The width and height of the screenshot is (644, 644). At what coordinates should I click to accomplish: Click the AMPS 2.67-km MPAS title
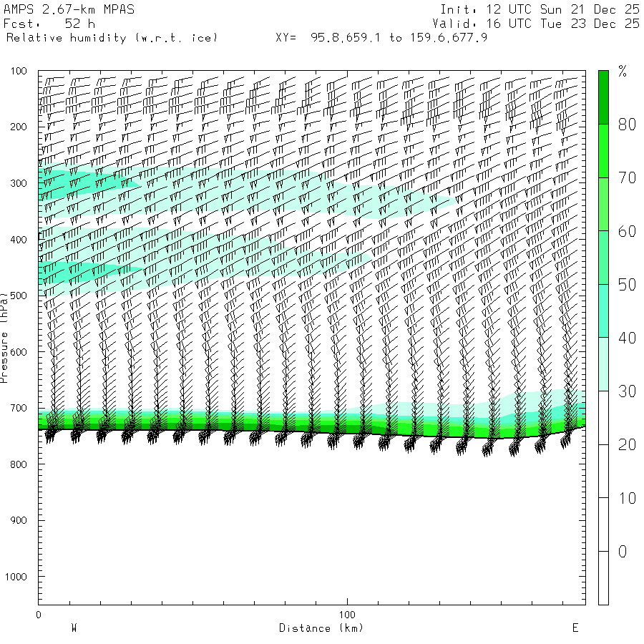(69, 9)
